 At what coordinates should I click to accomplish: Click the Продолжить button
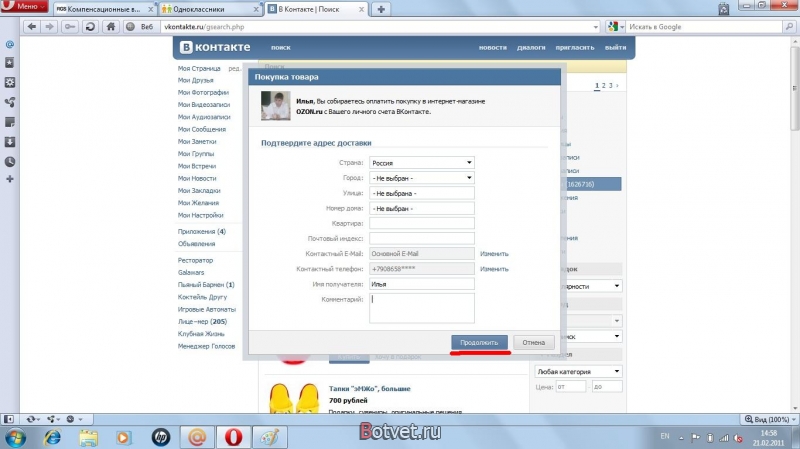[479, 342]
